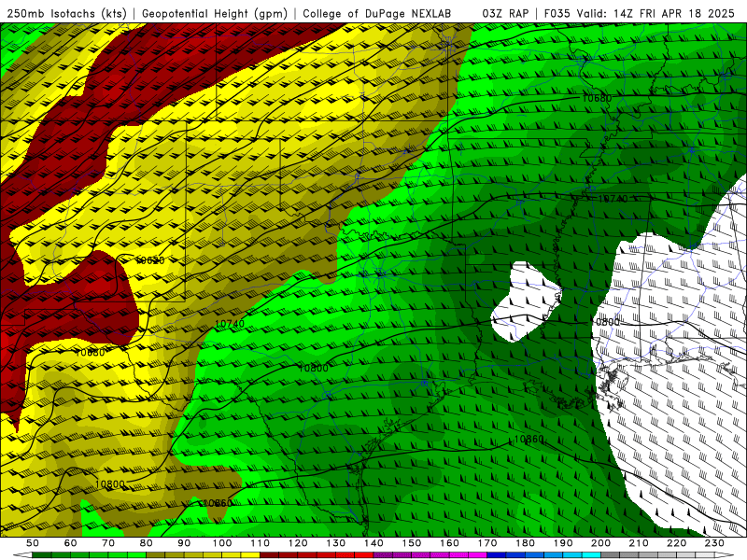747x560 pixels.
Task: Click the 180 value on the color scale
Action: (x=526, y=543)
